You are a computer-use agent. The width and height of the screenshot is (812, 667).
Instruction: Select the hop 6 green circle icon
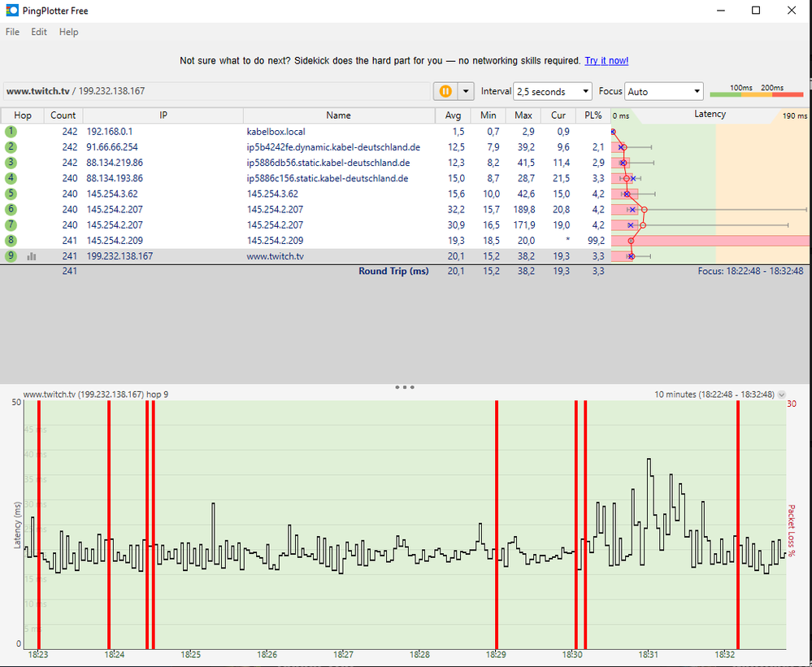click(x=11, y=209)
